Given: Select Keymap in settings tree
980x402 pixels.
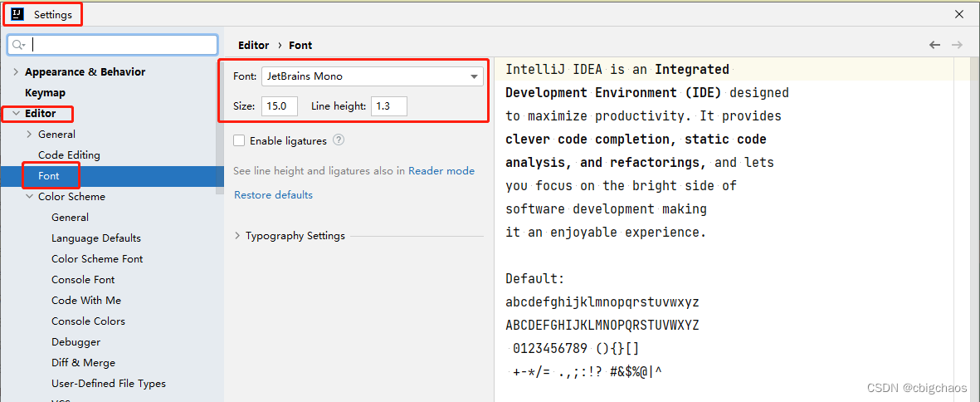Looking at the screenshot, I should click(45, 92).
